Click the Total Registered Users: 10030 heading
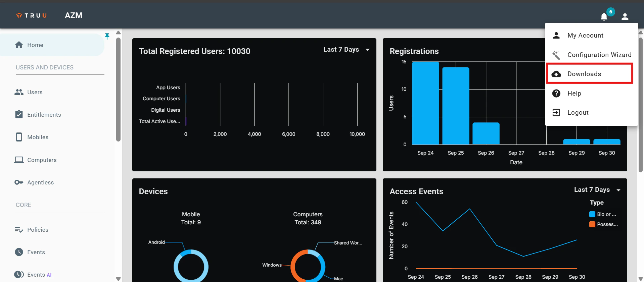This screenshot has height=282, width=644. point(195,51)
